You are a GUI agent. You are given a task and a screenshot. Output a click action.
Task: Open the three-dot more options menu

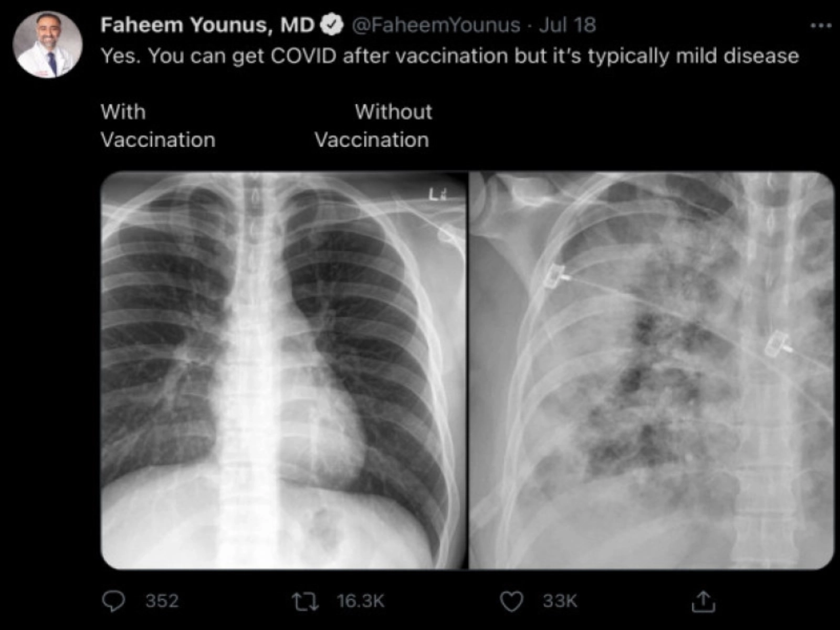[821, 25]
